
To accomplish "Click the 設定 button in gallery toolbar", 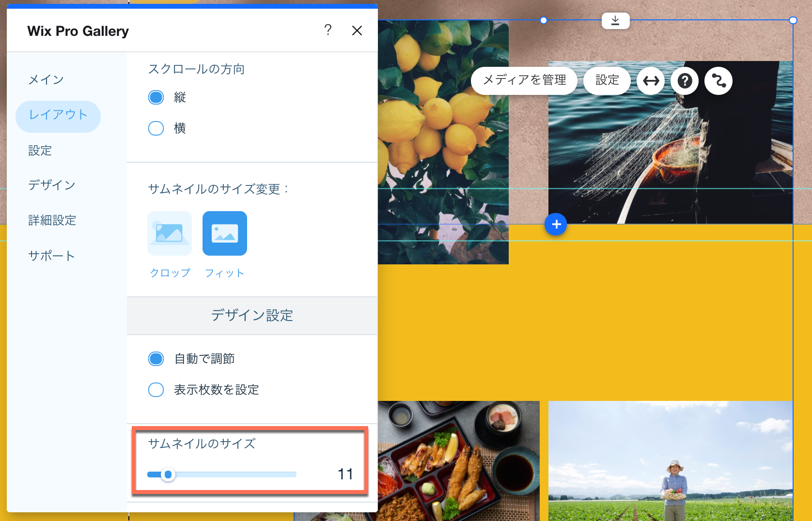I will coord(607,80).
